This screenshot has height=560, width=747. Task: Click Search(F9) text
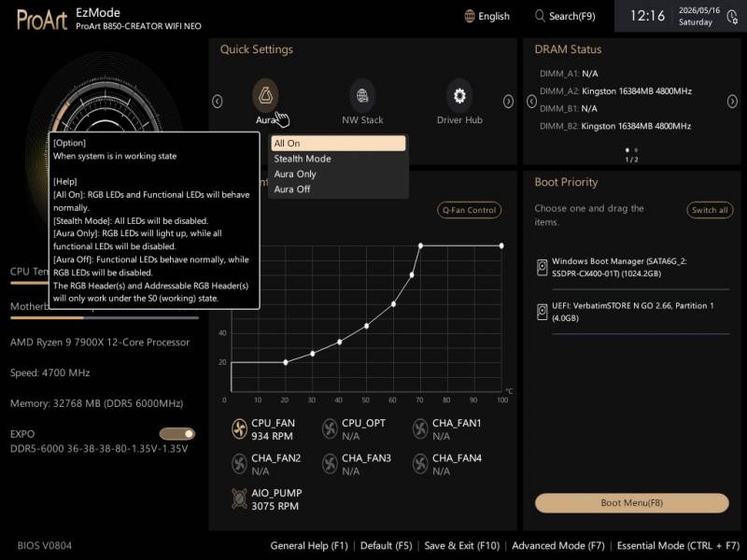pyautogui.click(x=572, y=16)
